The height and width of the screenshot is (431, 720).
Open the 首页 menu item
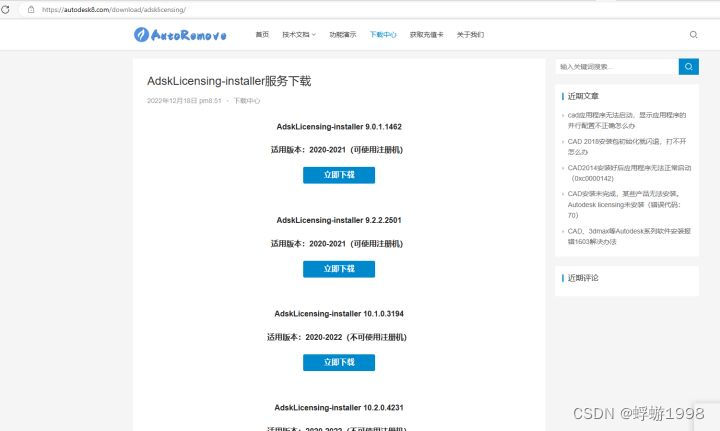tap(262, 34)
